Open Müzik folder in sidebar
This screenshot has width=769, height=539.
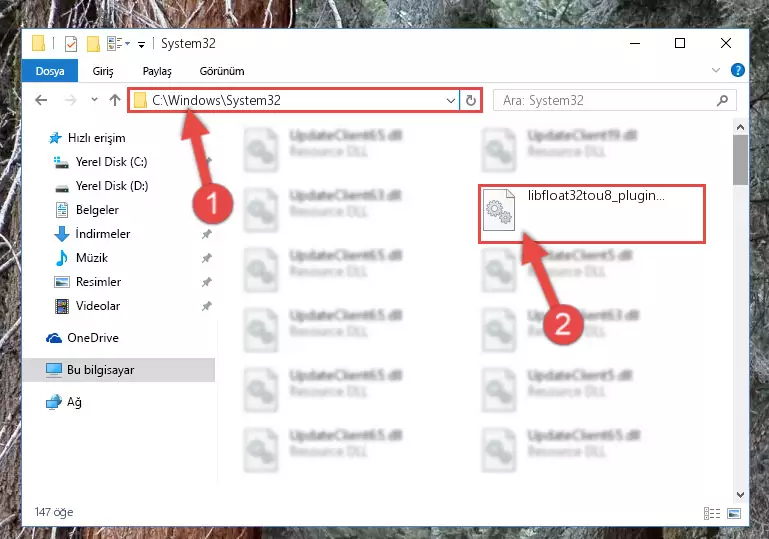(x=92, y=258)
